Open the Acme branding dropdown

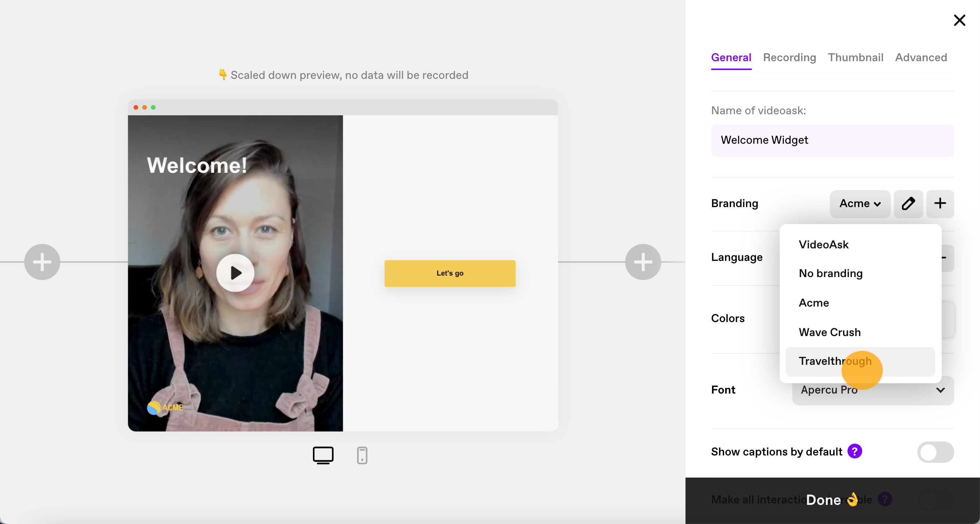[859, 204]
